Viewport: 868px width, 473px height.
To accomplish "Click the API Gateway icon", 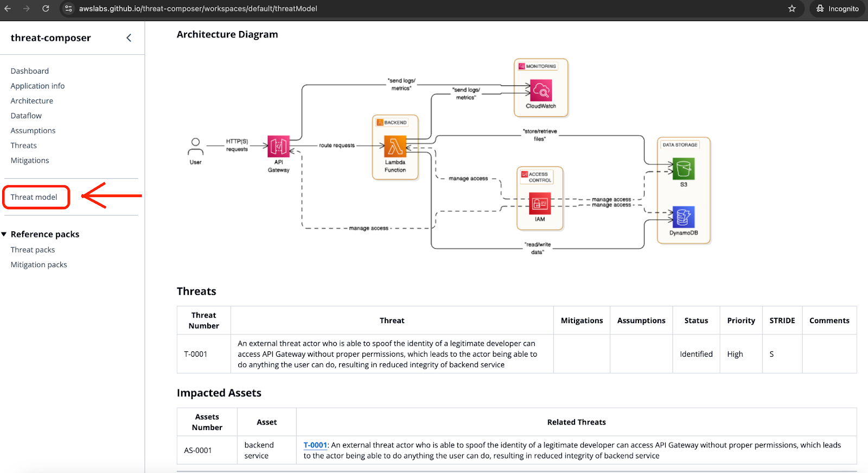I will [278, 146].
